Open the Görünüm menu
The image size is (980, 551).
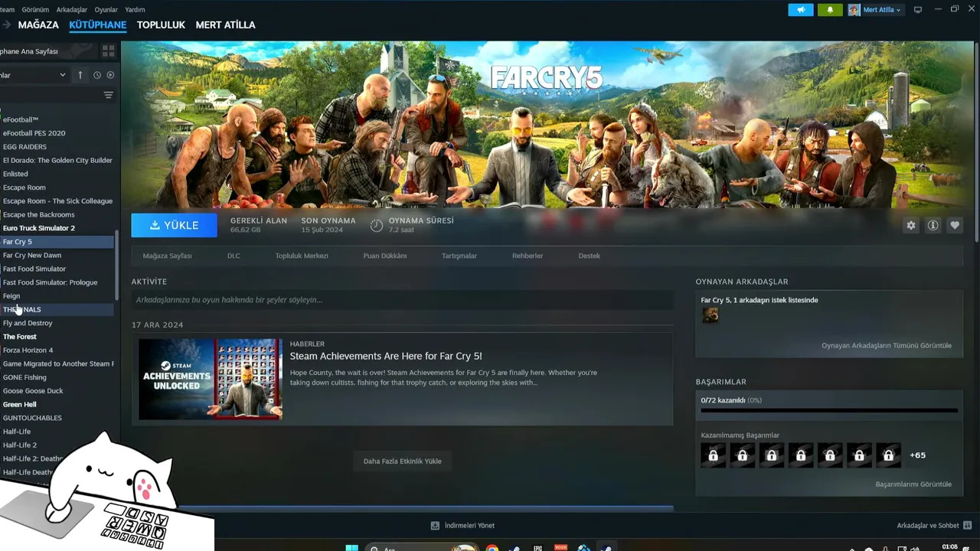tap(35, 10)
